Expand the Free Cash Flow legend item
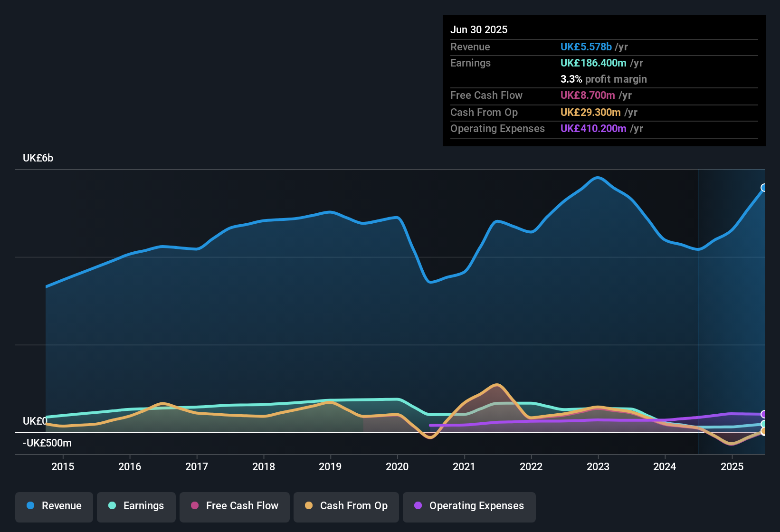 (234, 506)
